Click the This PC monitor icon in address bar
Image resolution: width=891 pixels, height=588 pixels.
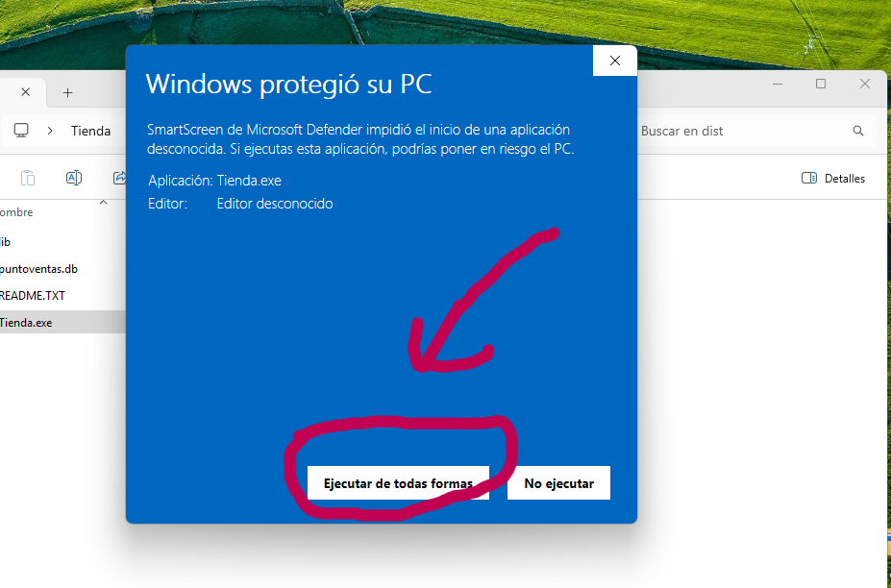coord(21,130)
